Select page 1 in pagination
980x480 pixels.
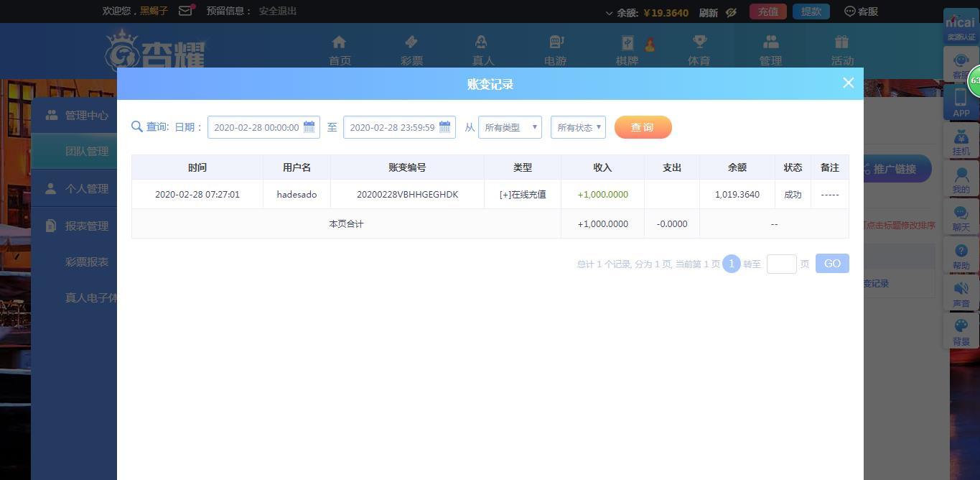pyautogui.click(x=731, y=264)
